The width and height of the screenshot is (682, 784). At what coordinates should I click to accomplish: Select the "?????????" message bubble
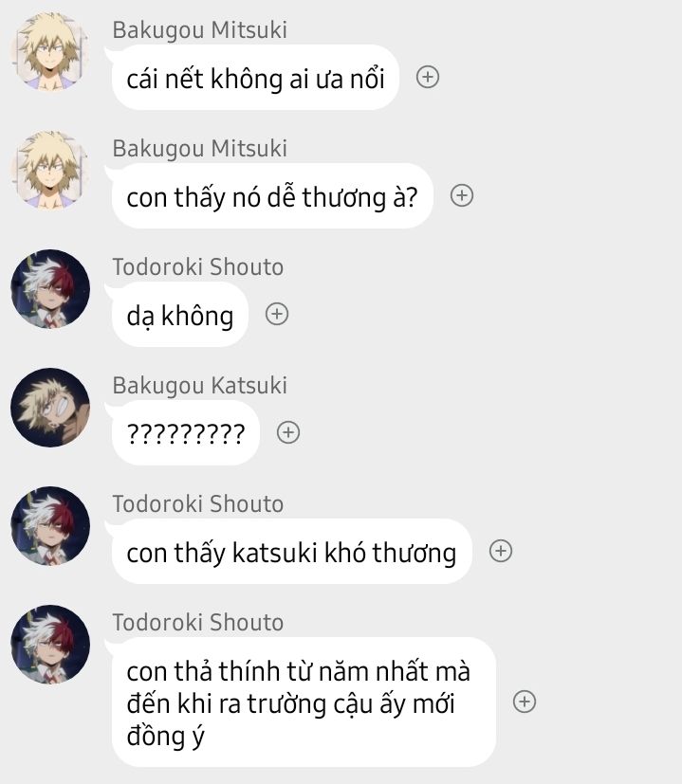tap(186, 433)
